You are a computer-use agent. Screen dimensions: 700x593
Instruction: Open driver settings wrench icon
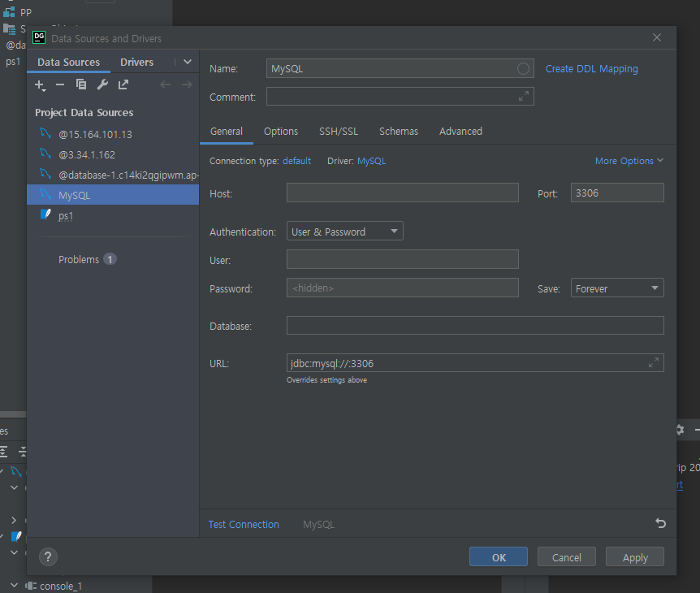(102, 84)
